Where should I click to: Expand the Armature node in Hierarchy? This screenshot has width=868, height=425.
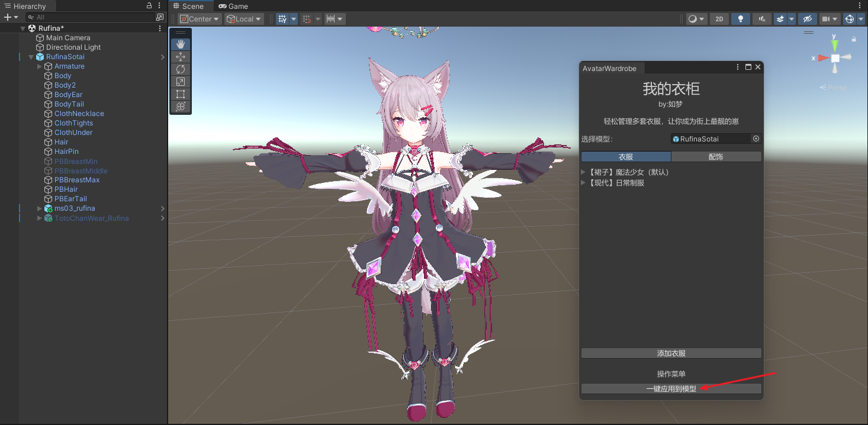coord(40,66)
